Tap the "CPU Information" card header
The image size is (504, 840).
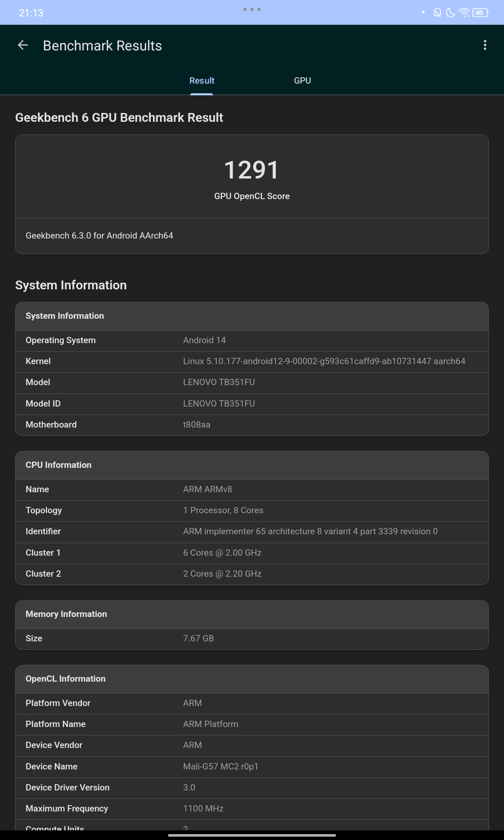[x=252, y=465]
